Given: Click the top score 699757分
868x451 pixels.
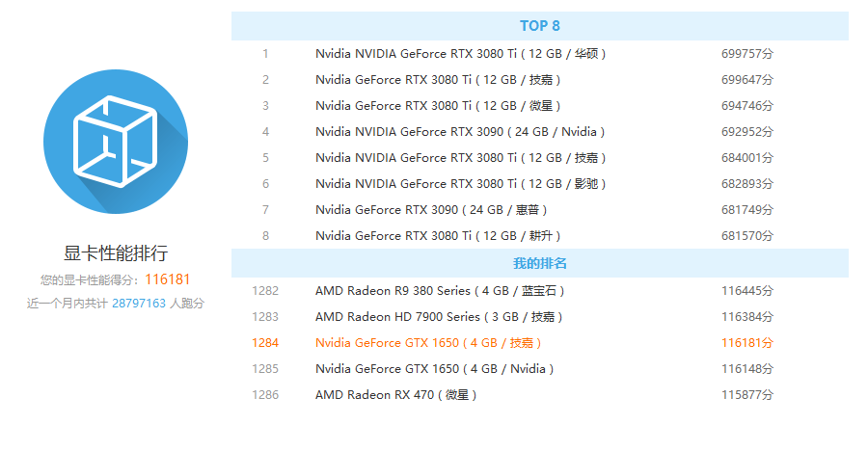Looking at the screenshot, I should [x=746, y=54].
